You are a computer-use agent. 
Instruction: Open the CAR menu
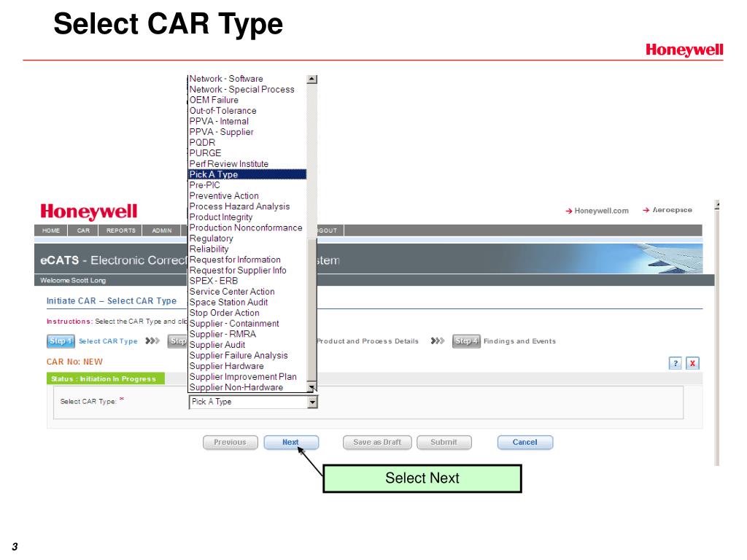[x=83, y=230]
